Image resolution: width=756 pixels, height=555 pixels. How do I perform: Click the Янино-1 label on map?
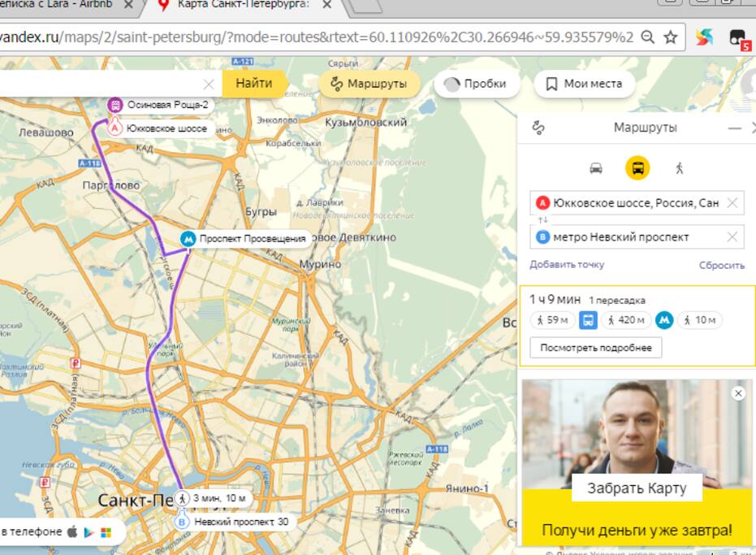[x=467, y=488]
